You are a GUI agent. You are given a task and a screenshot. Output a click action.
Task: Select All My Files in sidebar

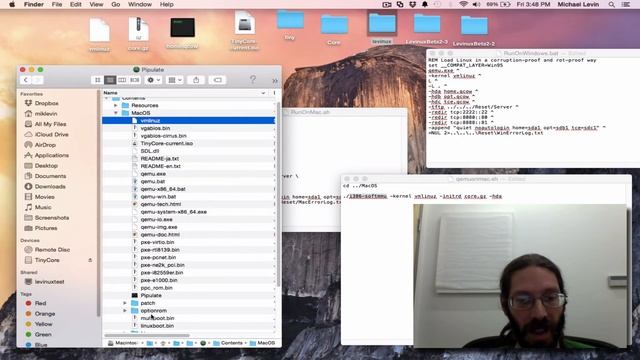point(50,124)
